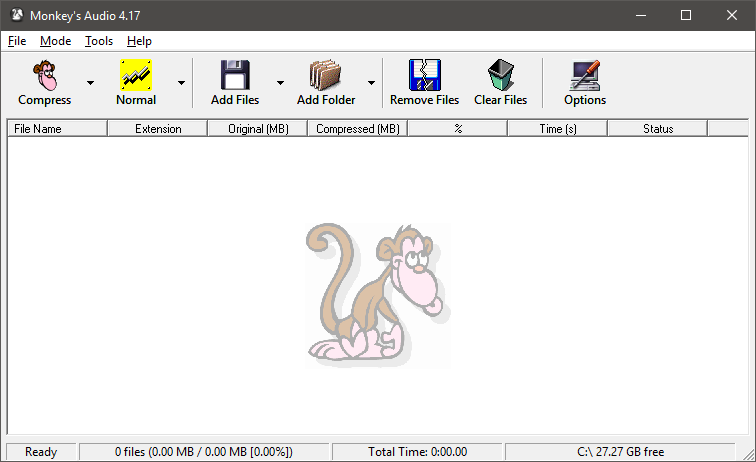Screen dimensions: 756x462
Task: Click the Remove Files broken disk icon
Action: (425, 75)
